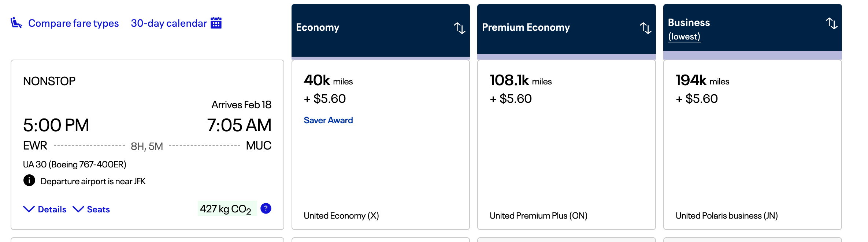Viewport: 868px width, 242px height.
Task: Open Compare fare types link
Action: [73, 23]
